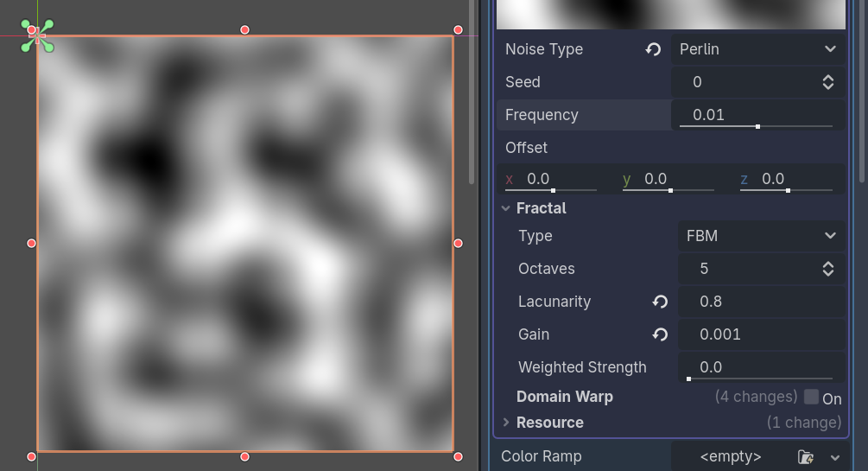
Task: Click the green pivot rotation gizmo
Action: tap(37, 36)
